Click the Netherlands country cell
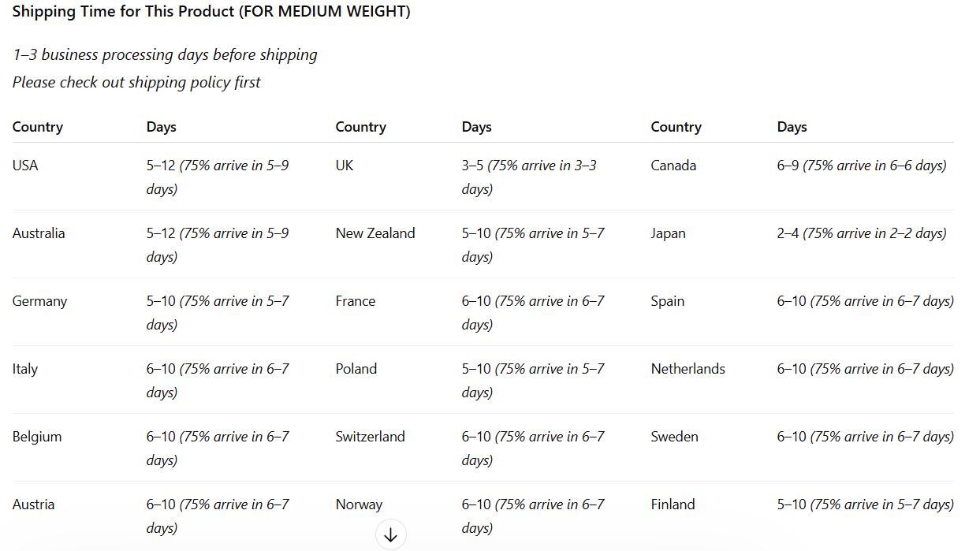The height and width of the screenshot is (551, 980). pos(687,369)
